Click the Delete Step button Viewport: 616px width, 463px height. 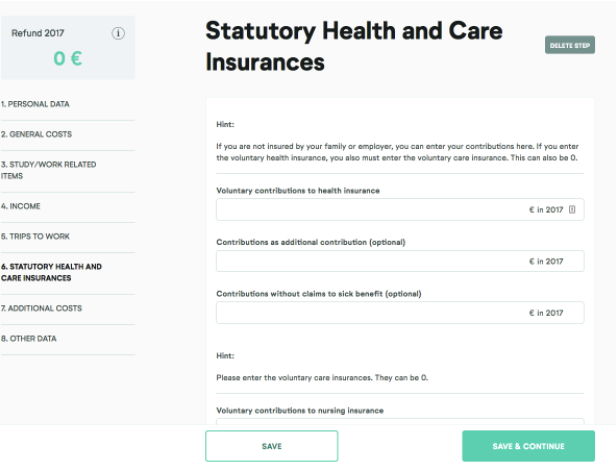(570, 45)
